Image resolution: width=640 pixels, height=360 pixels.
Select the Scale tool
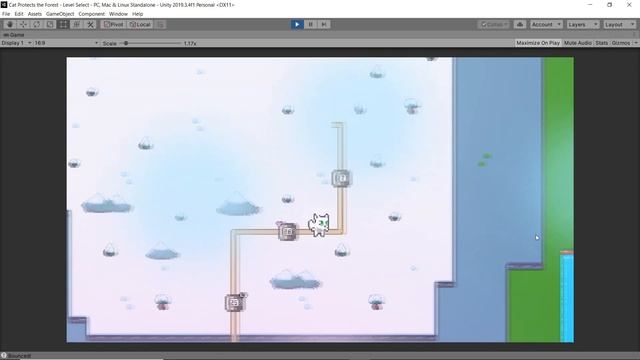pos(50,24)
